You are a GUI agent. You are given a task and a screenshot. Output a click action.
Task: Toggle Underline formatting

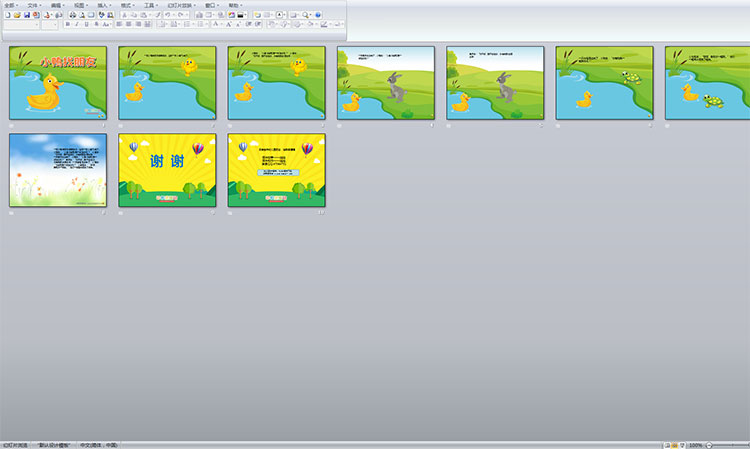coord(86,24)
